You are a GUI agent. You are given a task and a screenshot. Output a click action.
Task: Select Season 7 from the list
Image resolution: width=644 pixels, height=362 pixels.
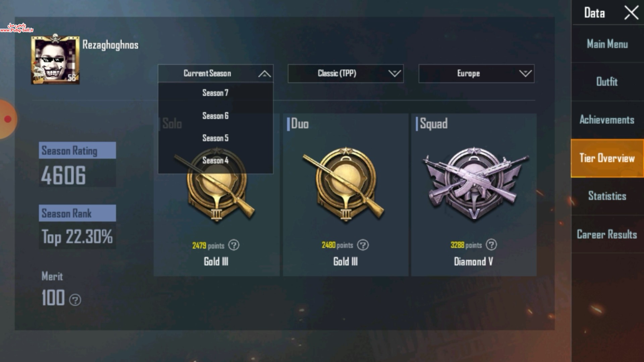[x=215, y=93]
